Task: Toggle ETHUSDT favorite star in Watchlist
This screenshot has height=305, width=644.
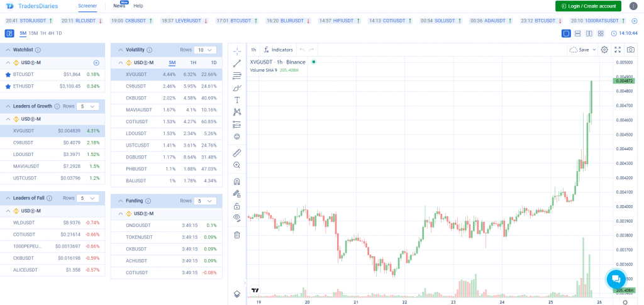Action: (8, 86)
